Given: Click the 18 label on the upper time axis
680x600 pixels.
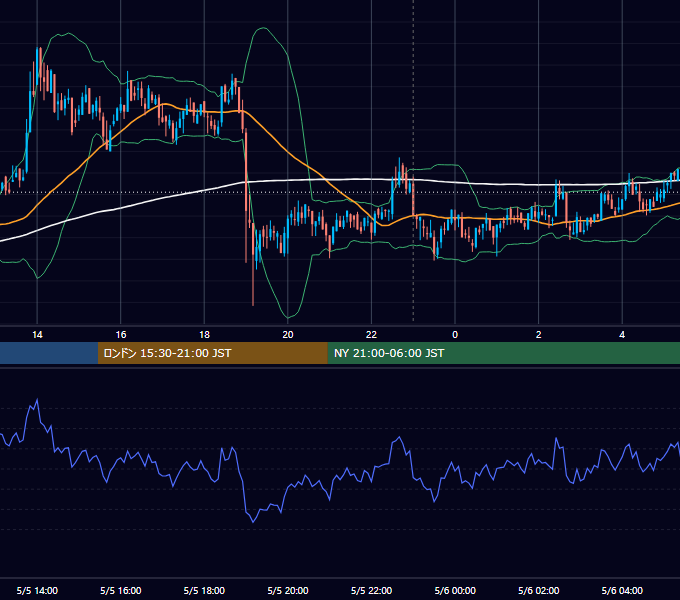Looking at the screenshot, I should (x=204, y=335).
